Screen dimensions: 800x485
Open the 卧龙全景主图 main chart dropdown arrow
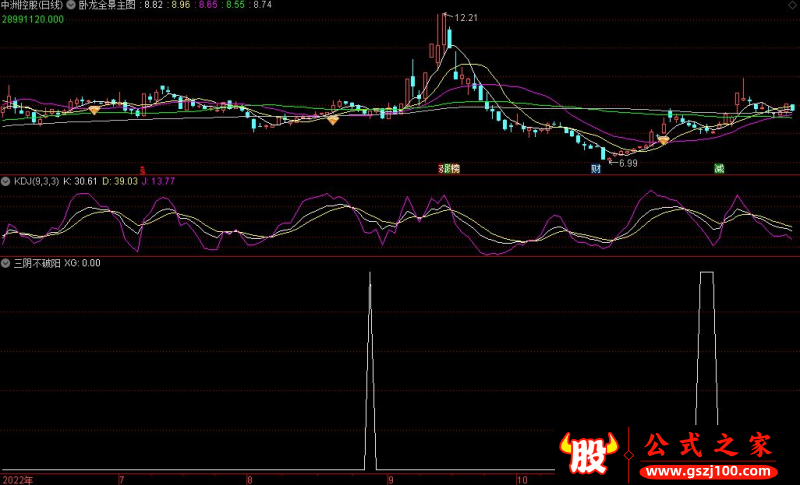71,5
